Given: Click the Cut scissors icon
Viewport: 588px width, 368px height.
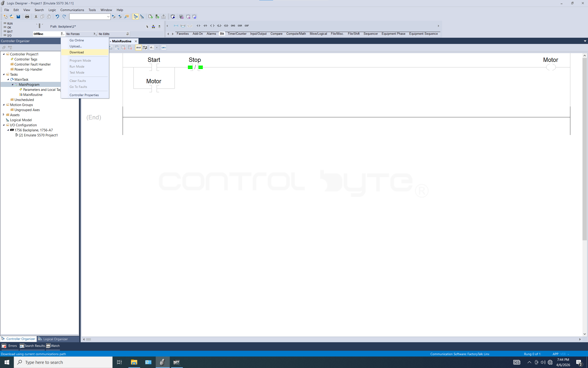Looking at the screenshot, I should pyautogui.click(x=36, y=17).
